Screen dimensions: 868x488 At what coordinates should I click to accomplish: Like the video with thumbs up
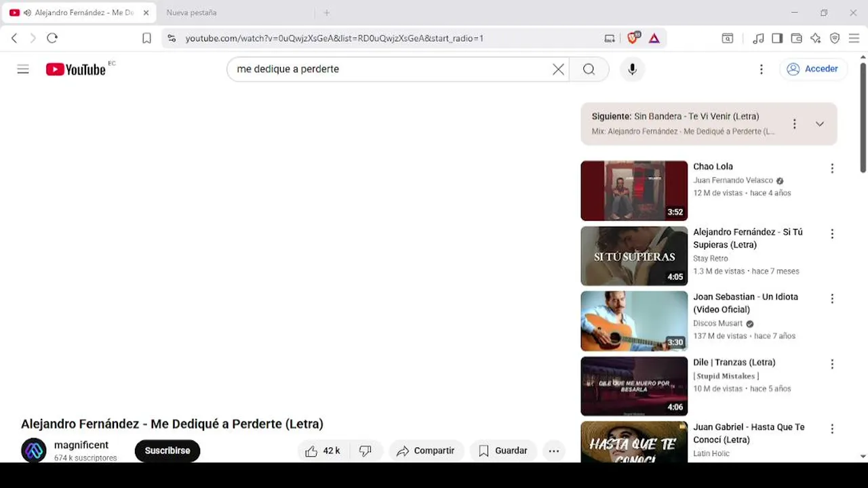coord(323,451)
